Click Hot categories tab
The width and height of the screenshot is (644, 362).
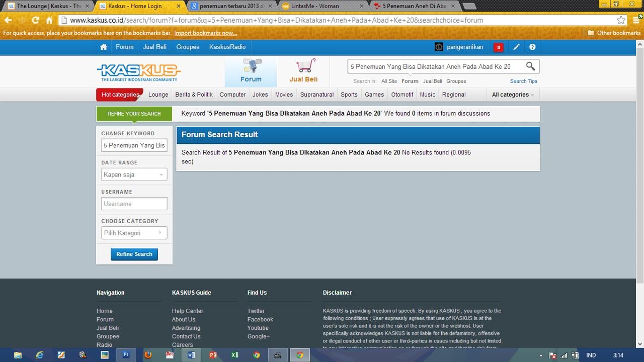pyautogui.click(x=120, y=95)
